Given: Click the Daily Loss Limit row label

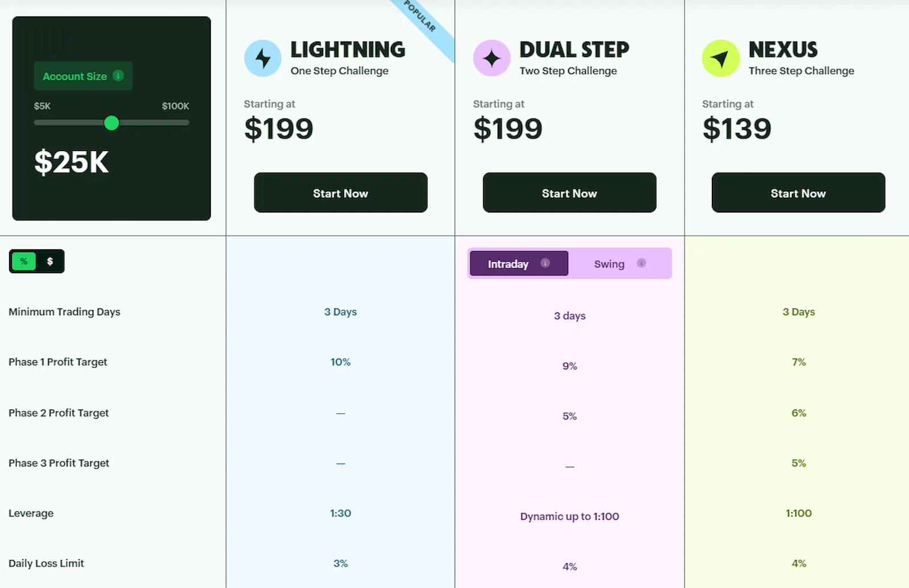Looking at the screenshot, I should point(46,563).
